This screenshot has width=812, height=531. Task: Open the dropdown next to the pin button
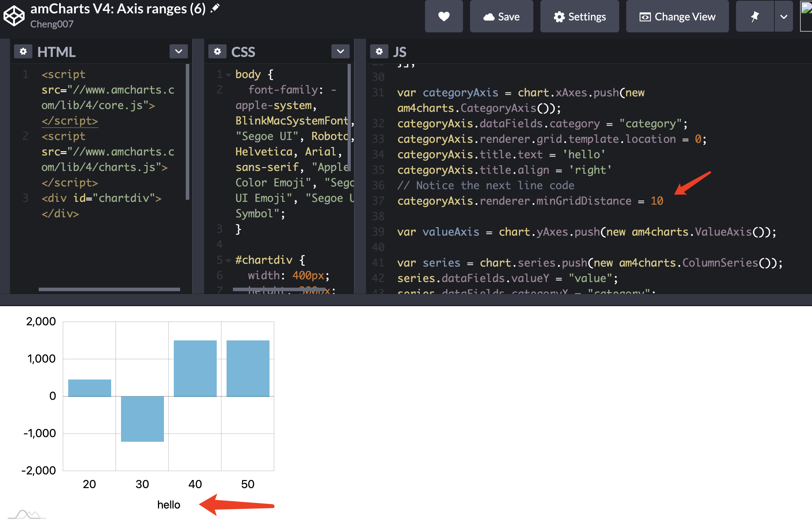[x=784, y=16]
